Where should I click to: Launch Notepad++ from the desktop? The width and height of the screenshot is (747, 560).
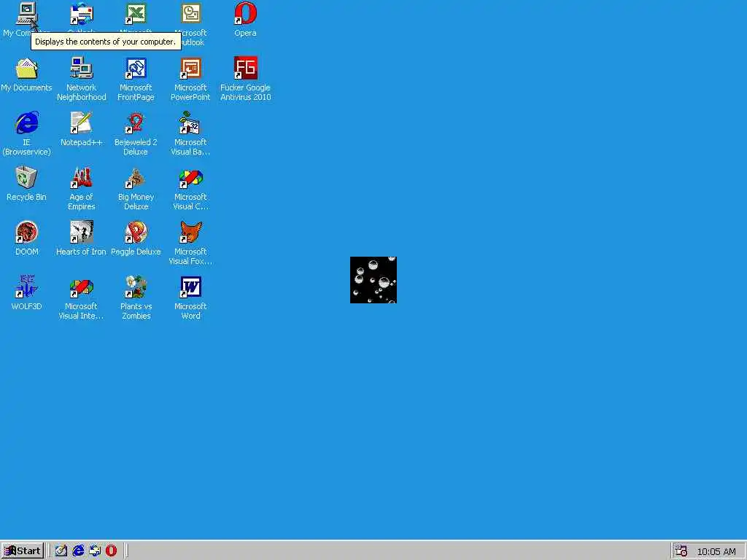(82, 122)
